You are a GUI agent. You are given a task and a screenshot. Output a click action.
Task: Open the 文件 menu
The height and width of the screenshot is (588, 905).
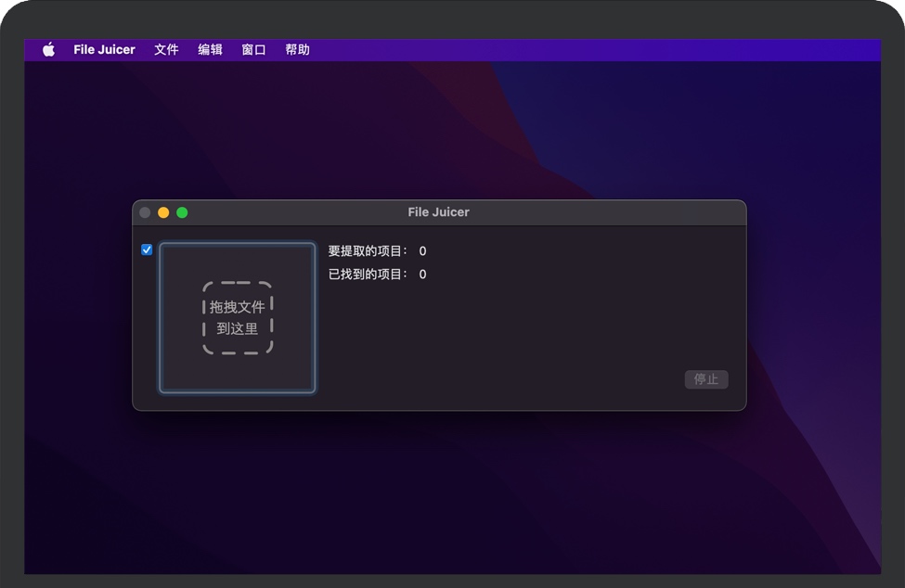(x=166, y=50)
